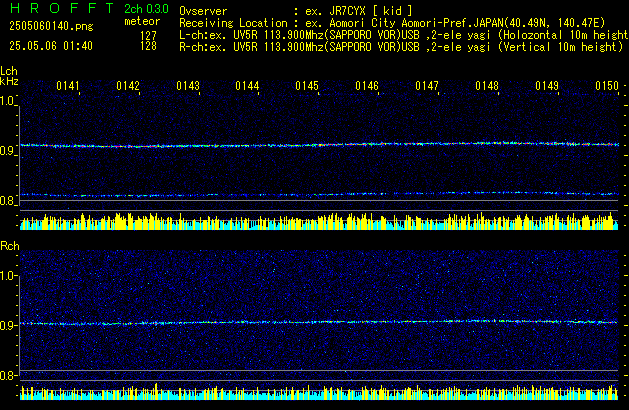Screen dimensions: 629x410
Task: Click time marker 0149
Action: [x=547, y=86]
